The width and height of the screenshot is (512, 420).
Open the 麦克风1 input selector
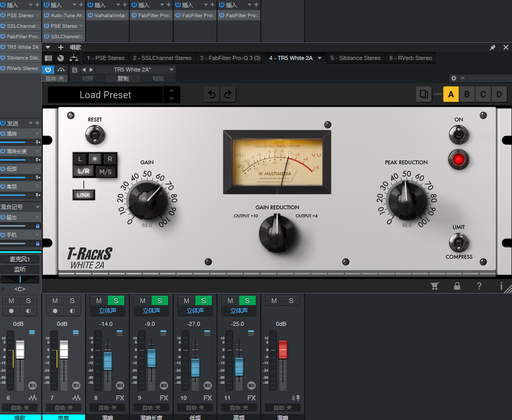[x=20, y=259]
